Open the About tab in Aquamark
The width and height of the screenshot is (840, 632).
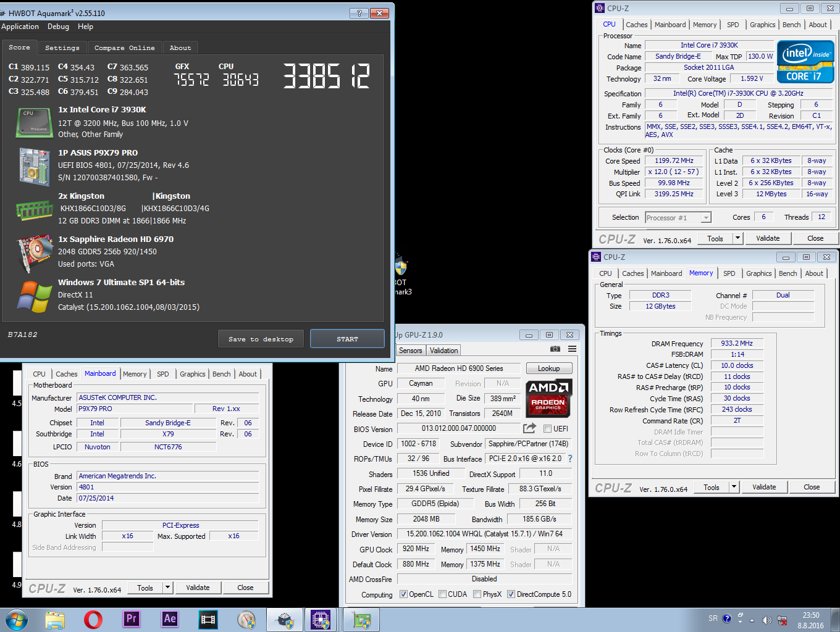pyautogui.click(x=180, y=48)
